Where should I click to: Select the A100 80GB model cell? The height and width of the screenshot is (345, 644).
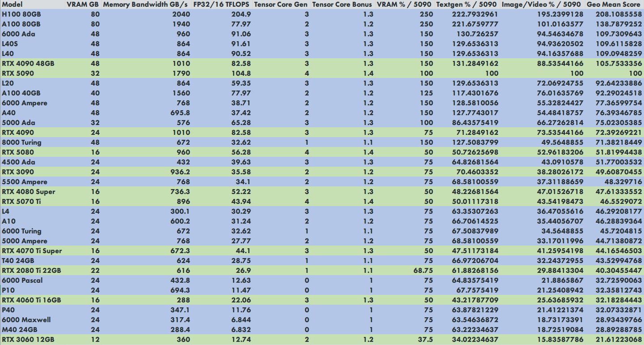[x=21, y=24]
